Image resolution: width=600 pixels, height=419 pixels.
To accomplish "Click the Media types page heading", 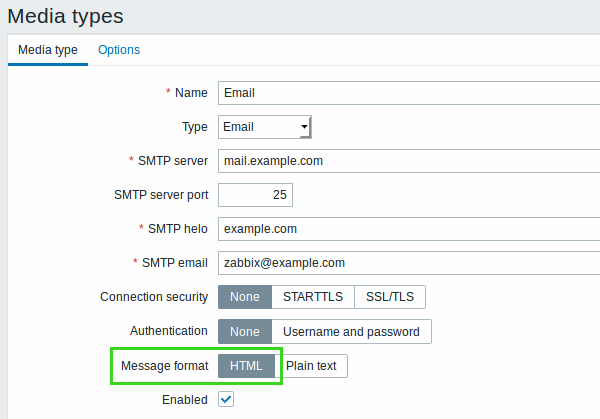I will point(65,16).
